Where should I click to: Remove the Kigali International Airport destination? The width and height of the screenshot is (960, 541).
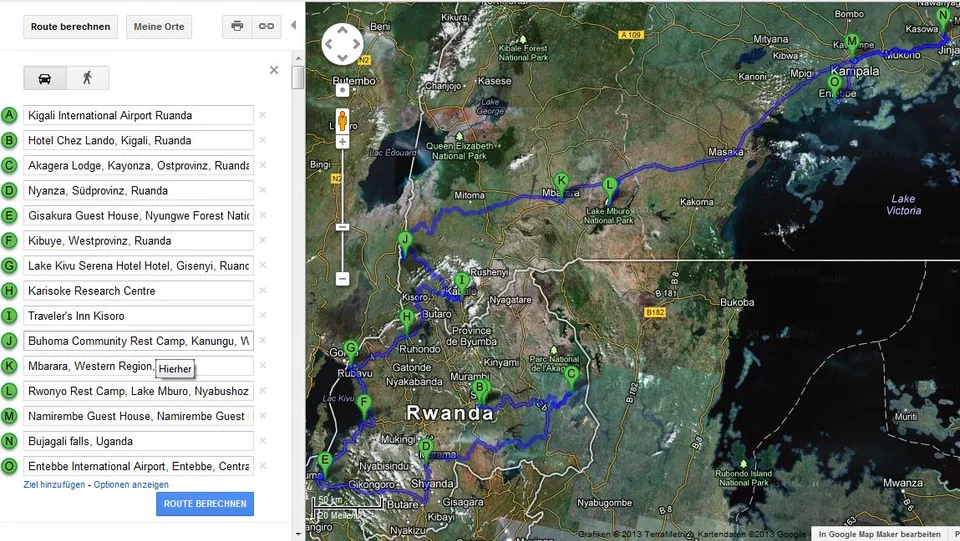point(263,115)
